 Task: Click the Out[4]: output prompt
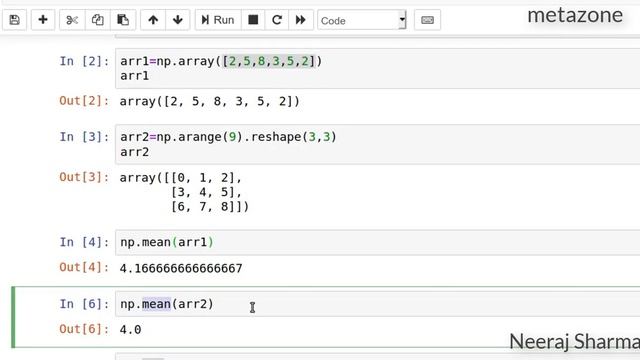(x=84, y=267)
